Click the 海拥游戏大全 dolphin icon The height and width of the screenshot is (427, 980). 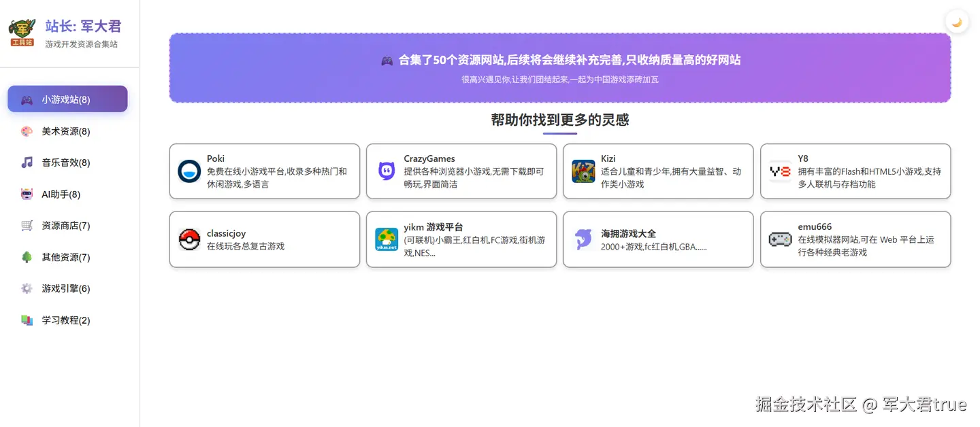click(583, 239)
